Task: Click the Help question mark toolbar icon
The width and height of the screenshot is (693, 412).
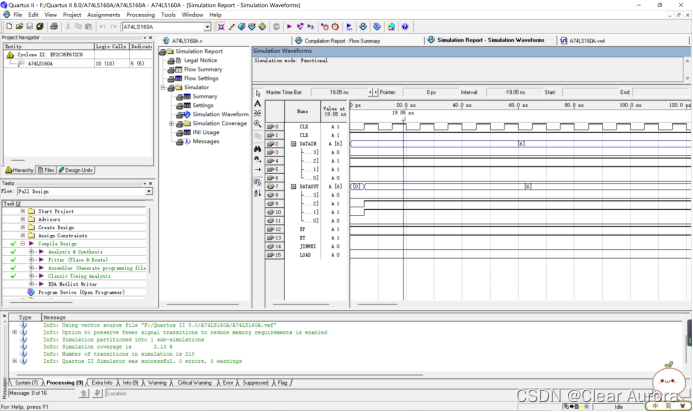Action: pos(405,27)
